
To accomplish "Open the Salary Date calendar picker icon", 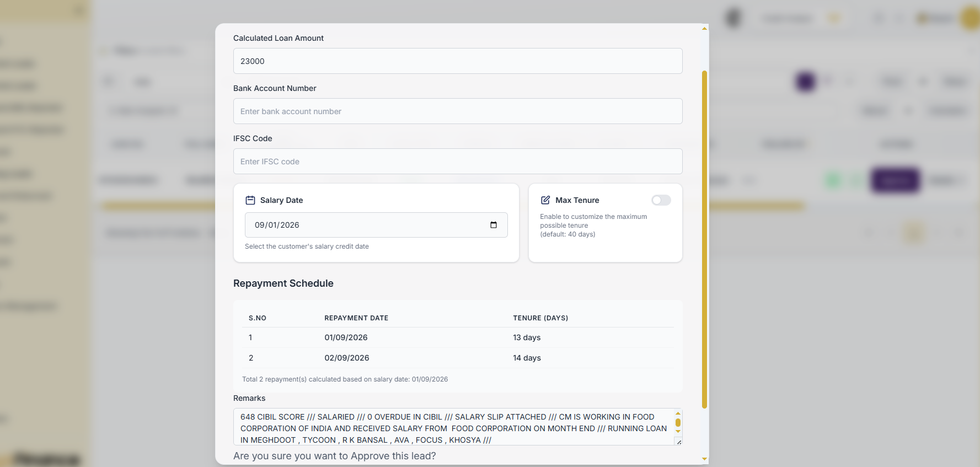I will tap(494, 225).
